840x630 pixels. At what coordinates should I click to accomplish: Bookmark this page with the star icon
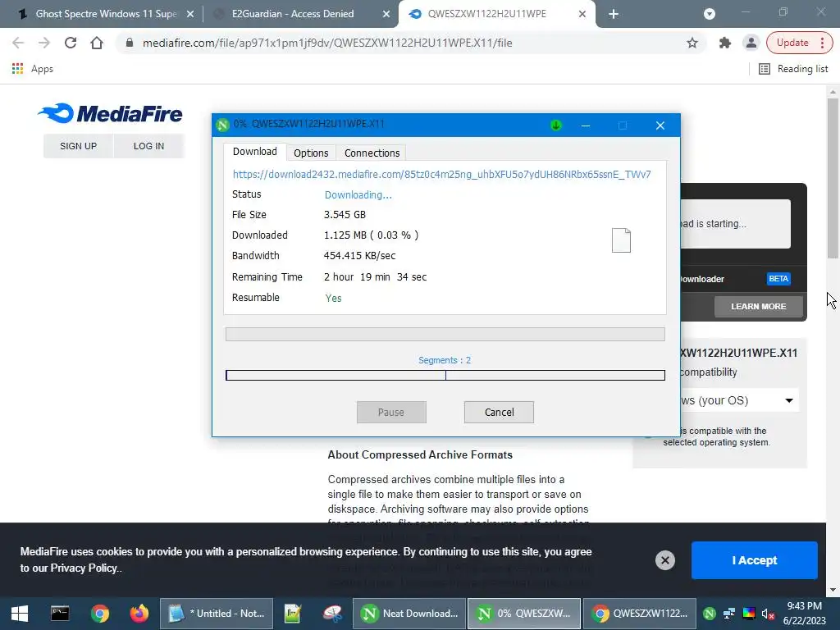coord(692,43)
